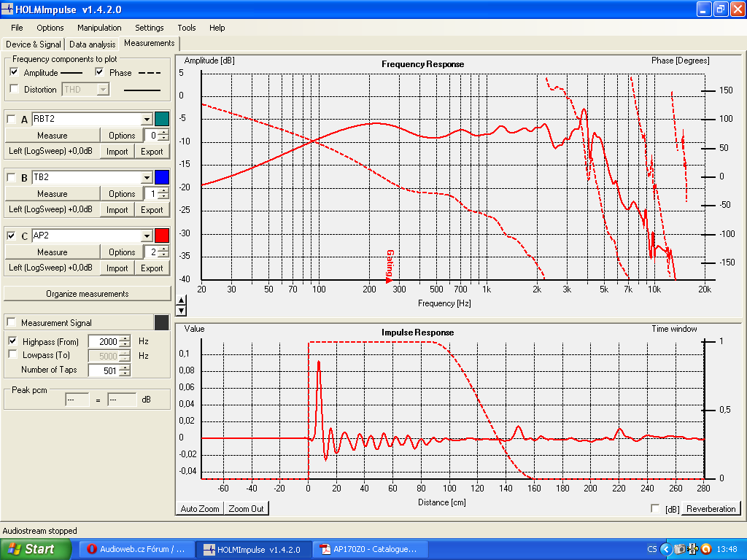This screenshot has width=747, height=560.
Task: Click the HOLMImpulse title bar app icon
Action: click(x=7, y=9)
